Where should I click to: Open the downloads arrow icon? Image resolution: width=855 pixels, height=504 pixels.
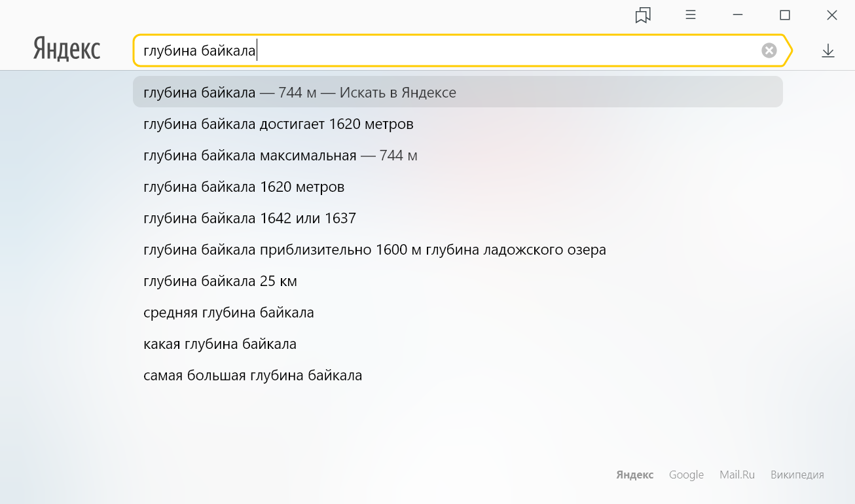(828, 50)
